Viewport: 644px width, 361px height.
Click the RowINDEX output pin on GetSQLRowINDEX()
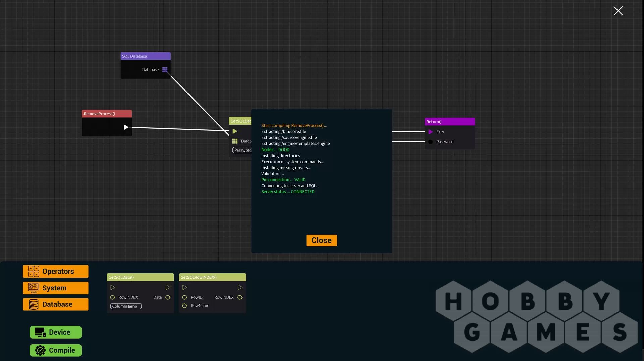coord(240,297)
